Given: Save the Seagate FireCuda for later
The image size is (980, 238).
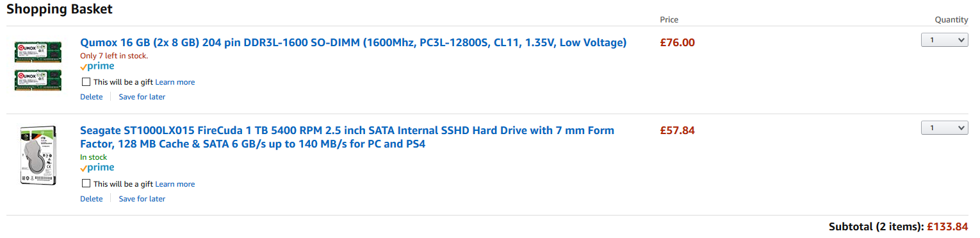Looking at the screenshot, I should (x=142, y=199).
